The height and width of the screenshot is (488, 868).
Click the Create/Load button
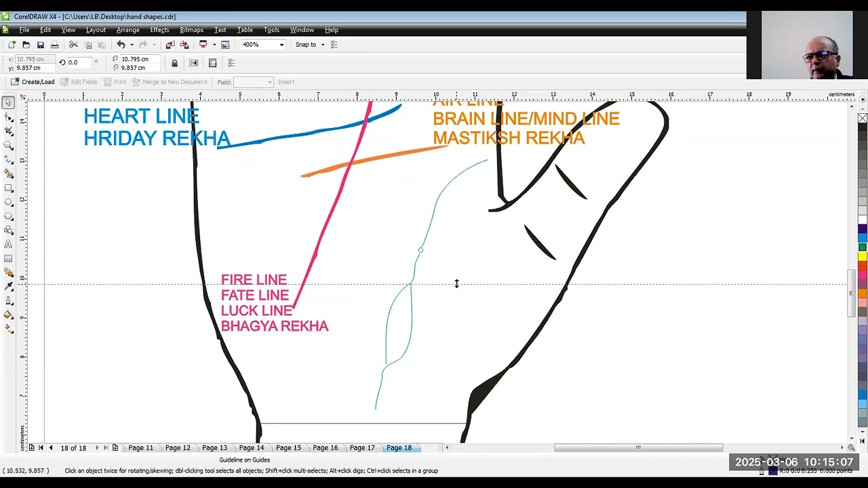click(x=33, y=82)
